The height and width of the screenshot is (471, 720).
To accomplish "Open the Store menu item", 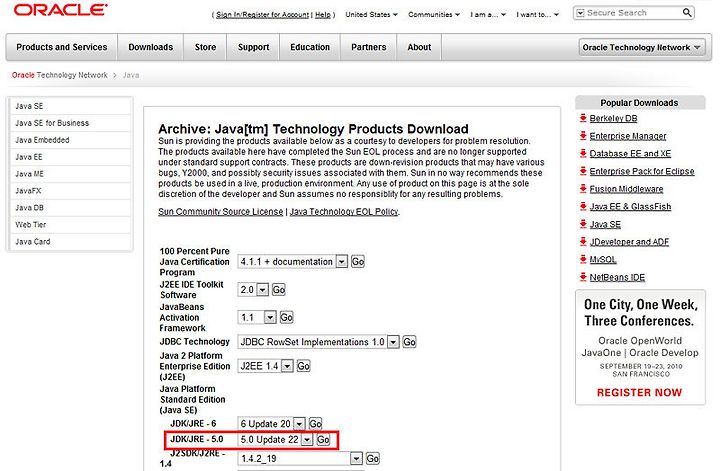I will click(x=205, y=47).
